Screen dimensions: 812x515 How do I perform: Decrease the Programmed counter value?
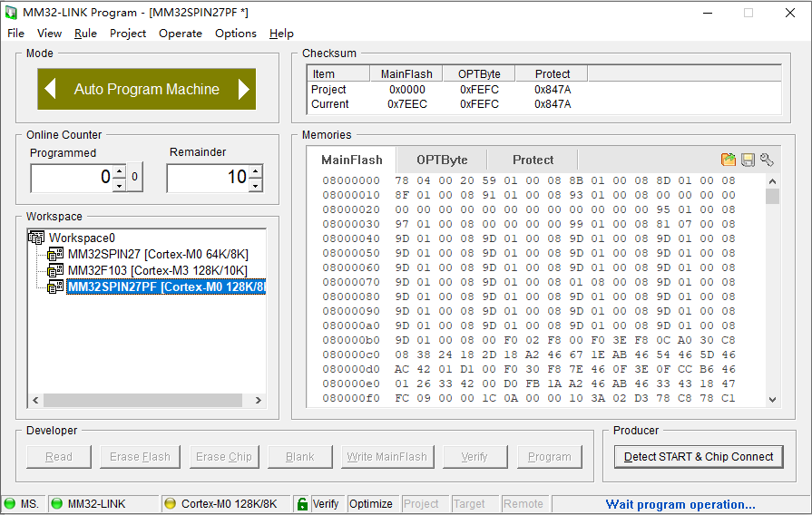click(120, 185)
